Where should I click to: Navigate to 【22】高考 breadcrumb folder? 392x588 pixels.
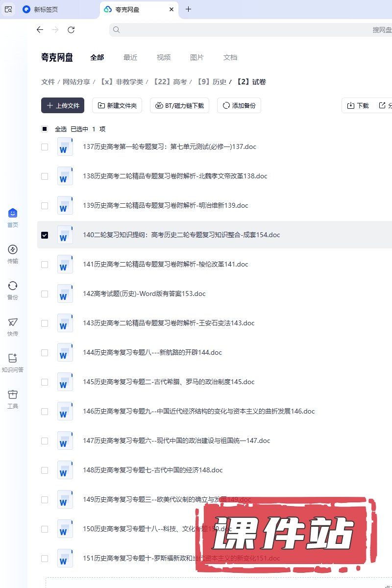pyautogui.click(x=170, y=82)
